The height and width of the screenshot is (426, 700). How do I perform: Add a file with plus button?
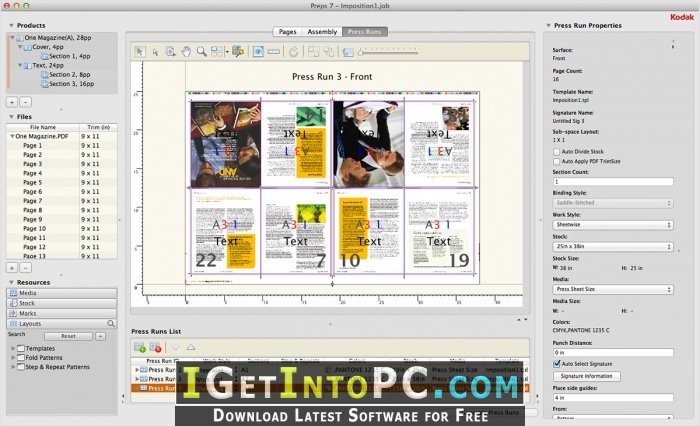click(12, 268)
